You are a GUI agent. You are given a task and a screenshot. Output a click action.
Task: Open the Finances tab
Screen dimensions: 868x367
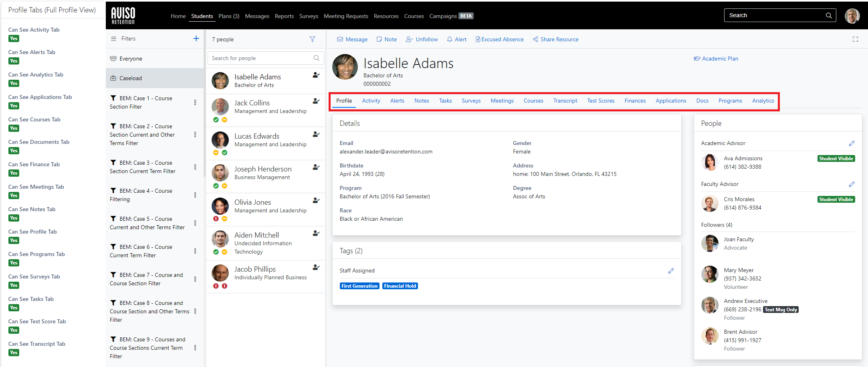point(635,101)
